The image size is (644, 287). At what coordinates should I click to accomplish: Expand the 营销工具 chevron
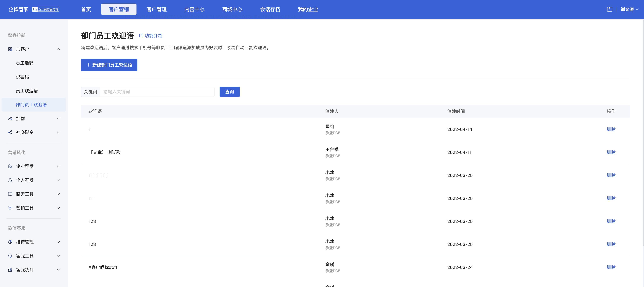(58, 208)
